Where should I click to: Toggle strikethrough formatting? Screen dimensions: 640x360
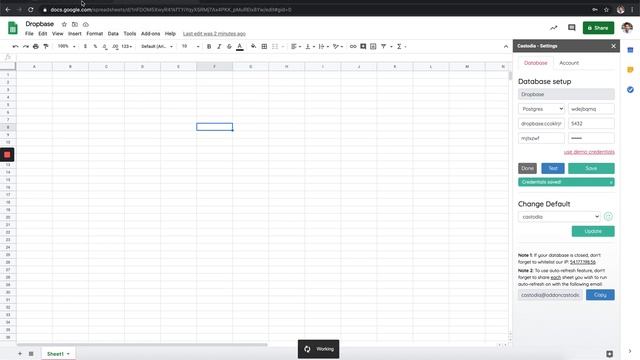coord(229,47)
